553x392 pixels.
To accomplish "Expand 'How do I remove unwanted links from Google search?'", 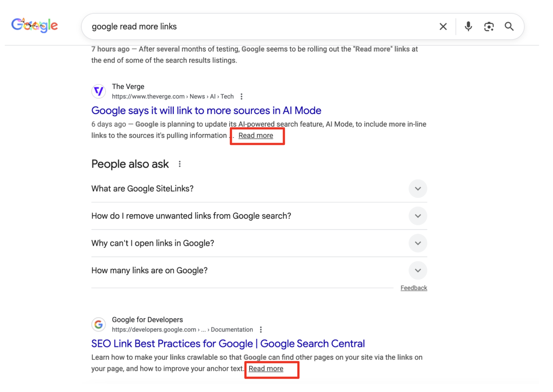I will point(418,216).
